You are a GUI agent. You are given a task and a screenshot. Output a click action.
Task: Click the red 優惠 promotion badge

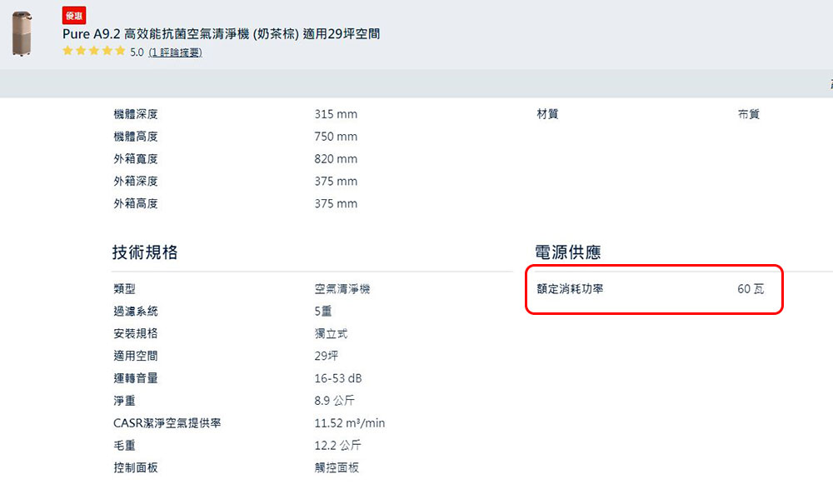(74, 16)
